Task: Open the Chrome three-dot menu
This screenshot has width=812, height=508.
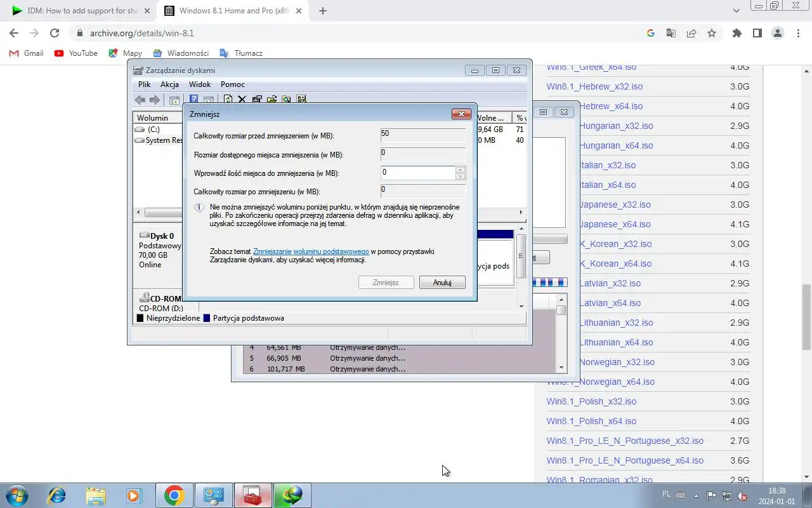Action: [798, 33]
